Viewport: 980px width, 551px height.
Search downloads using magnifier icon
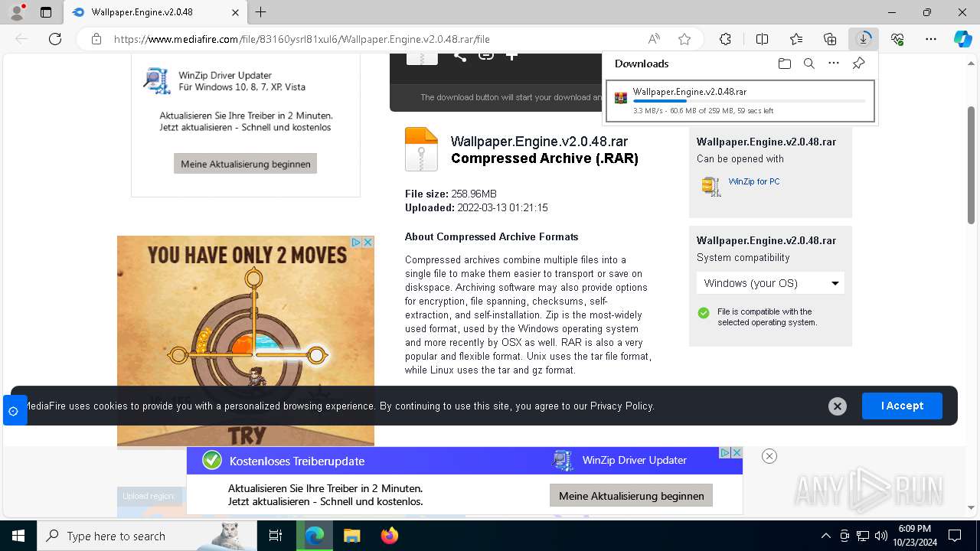click(x=809, y=64)
